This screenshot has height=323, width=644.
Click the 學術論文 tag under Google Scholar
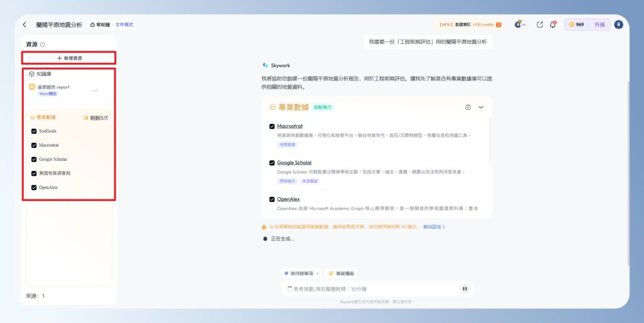[287, 181]
